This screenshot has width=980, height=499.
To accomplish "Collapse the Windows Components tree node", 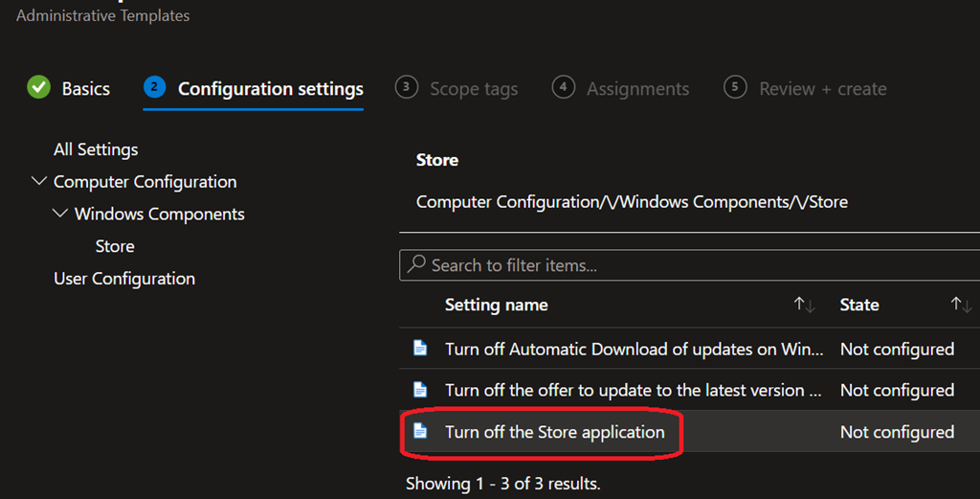I will pos(60,214).
